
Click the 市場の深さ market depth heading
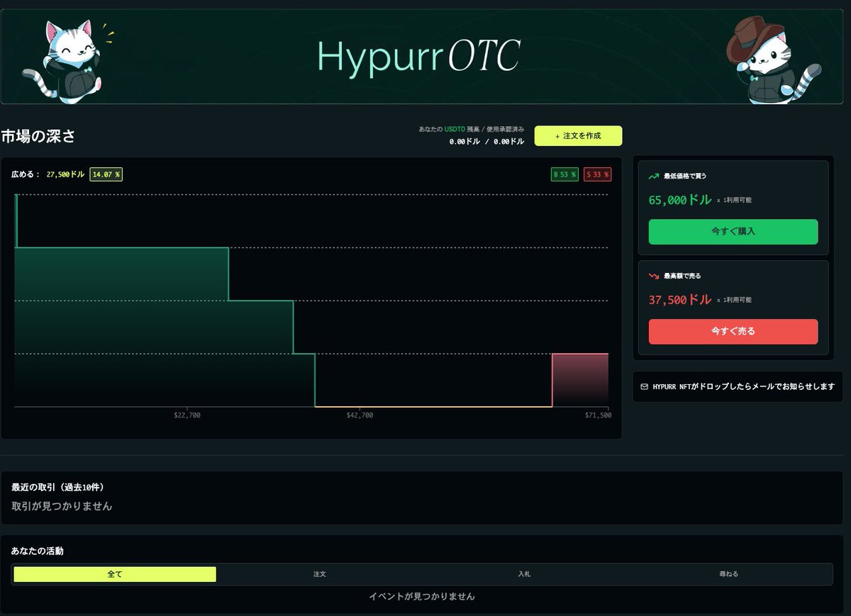[38, 136]
